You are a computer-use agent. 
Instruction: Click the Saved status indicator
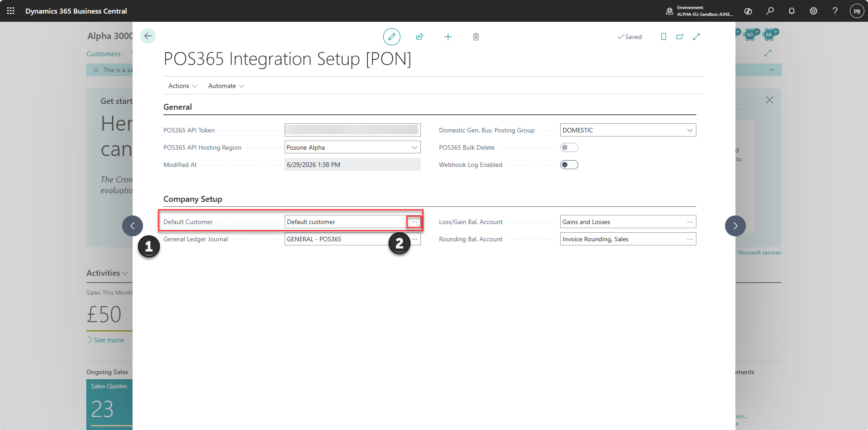(x=630, y=37)
